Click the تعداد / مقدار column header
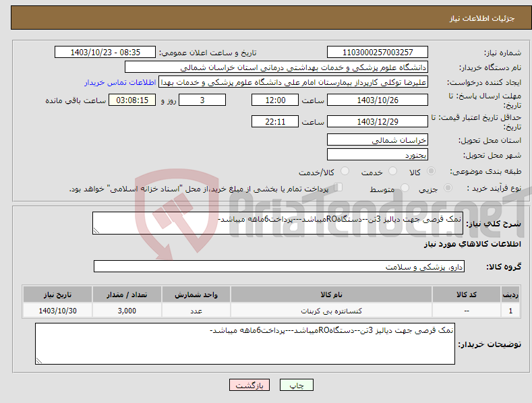The image size is (532, 403). point(127,294)
